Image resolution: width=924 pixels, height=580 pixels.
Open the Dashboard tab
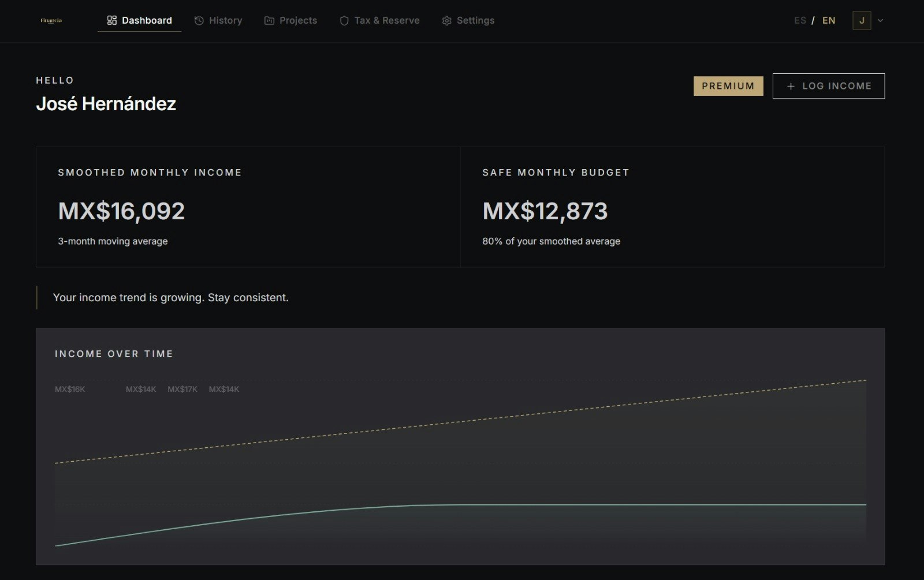(139, 20)
